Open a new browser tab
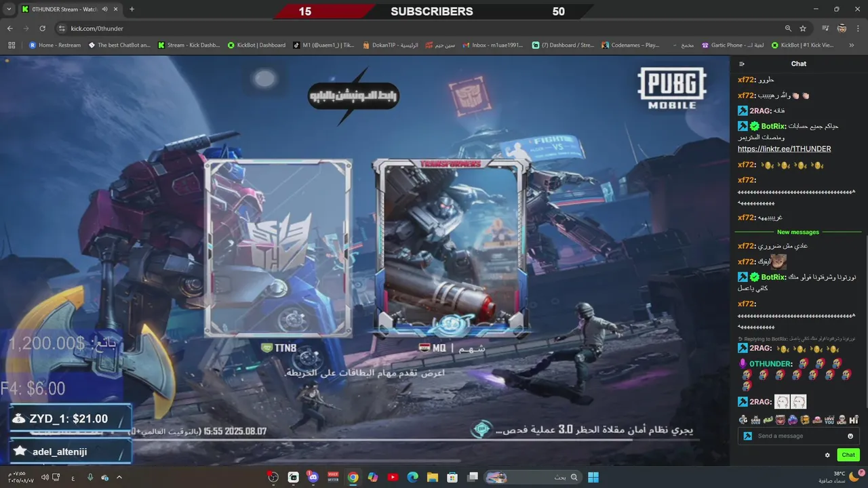 pyautogui.click(x=132, y=9)
